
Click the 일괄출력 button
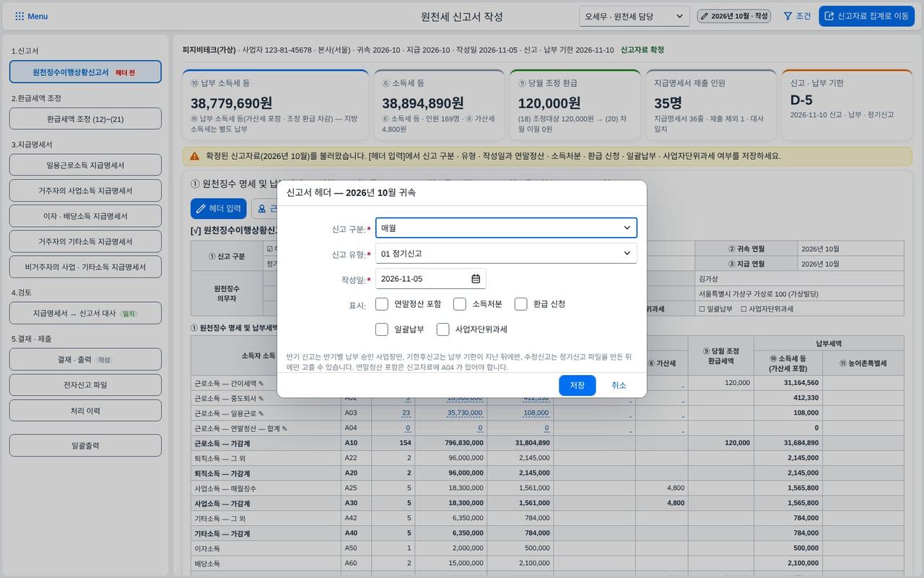(x=85, y=446)
